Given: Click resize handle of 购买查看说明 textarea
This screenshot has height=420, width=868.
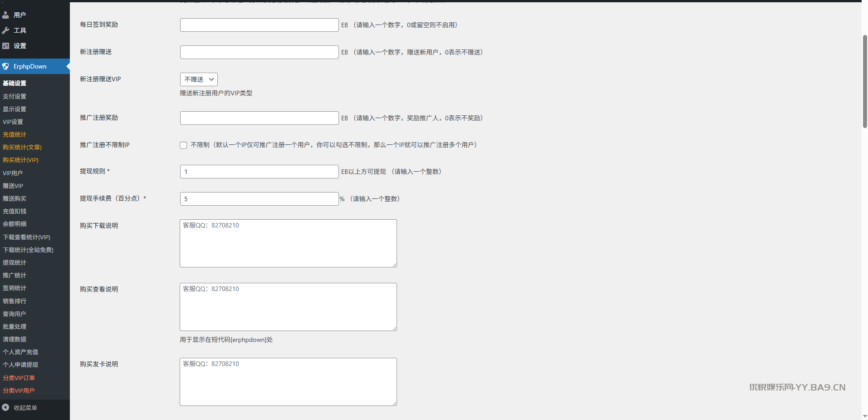Looking at the screenshot, I should click(x=394, y=328).
